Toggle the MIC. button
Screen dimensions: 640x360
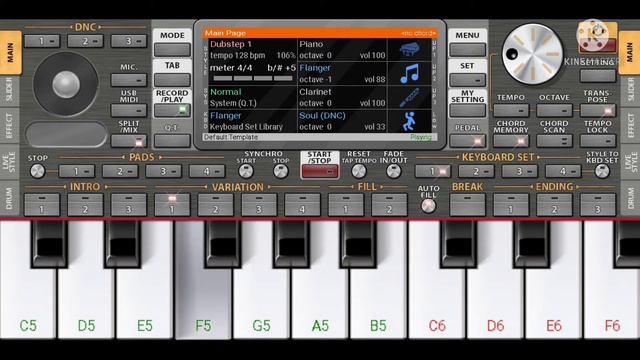coord(129,80)
